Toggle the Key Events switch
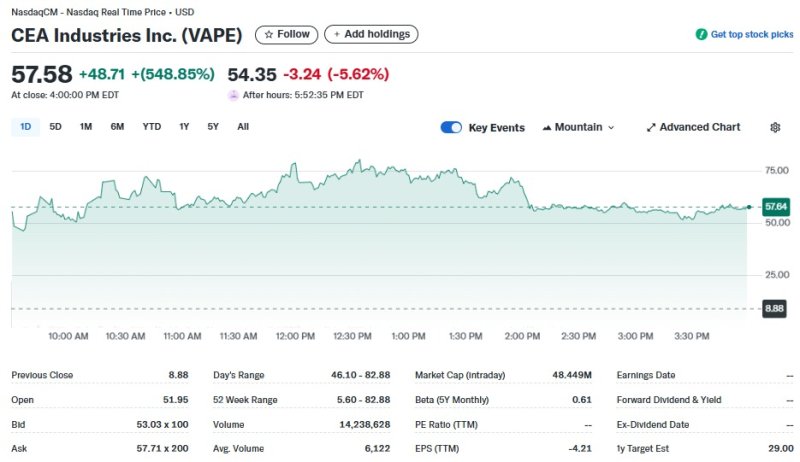Viewport: 800px width, 462px height. 451,128
